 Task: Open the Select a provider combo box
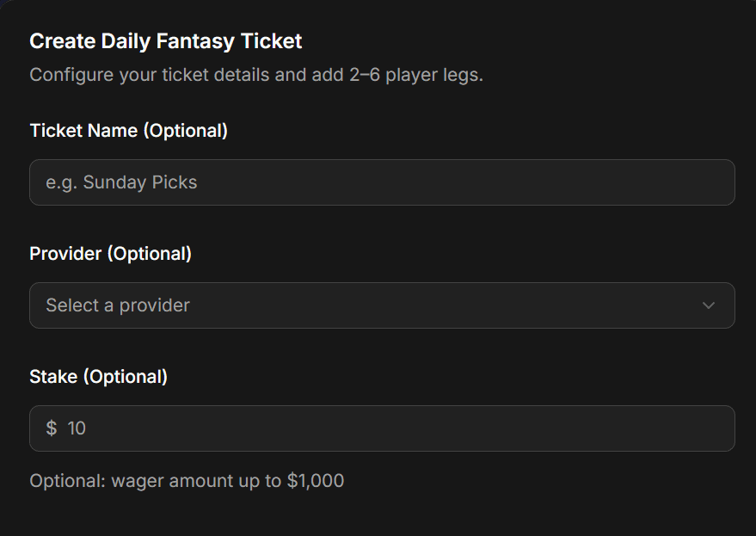[382, 305]
